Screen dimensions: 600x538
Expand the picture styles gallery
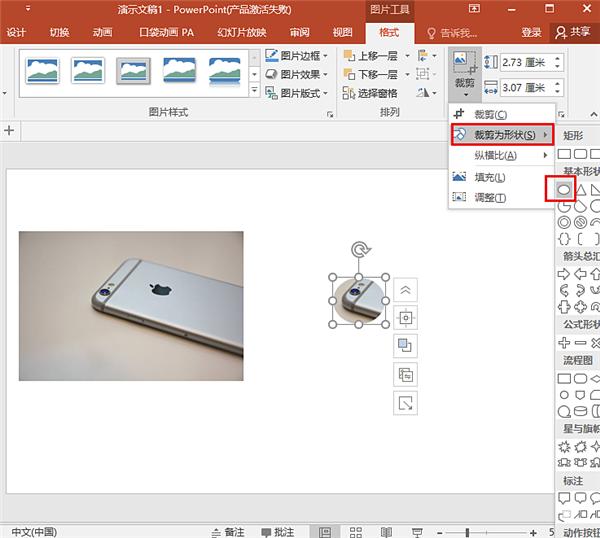click(x=254, y=92)
